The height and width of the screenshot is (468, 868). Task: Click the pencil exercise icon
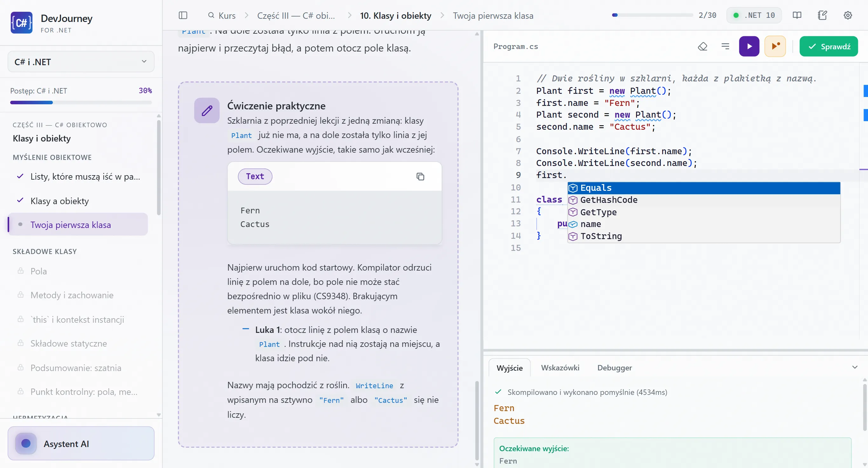(207, 111)
